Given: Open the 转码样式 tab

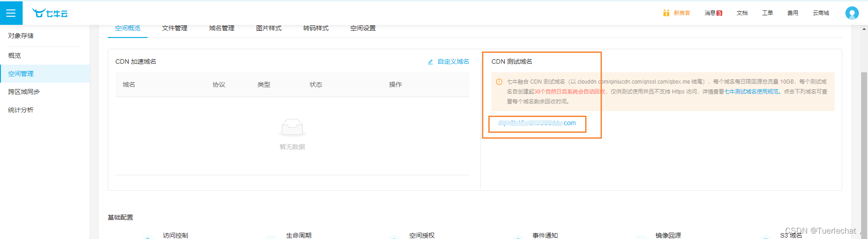Looking at the screenshot, I should click(316, 28).
